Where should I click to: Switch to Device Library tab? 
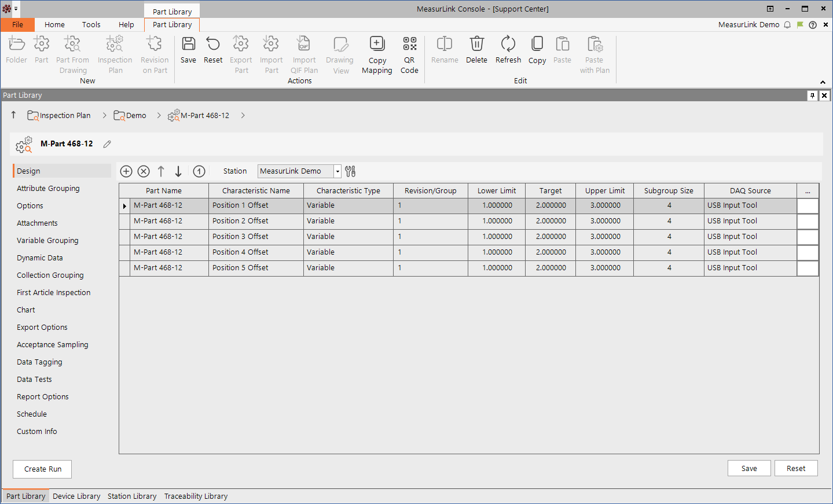pos(76,496)
